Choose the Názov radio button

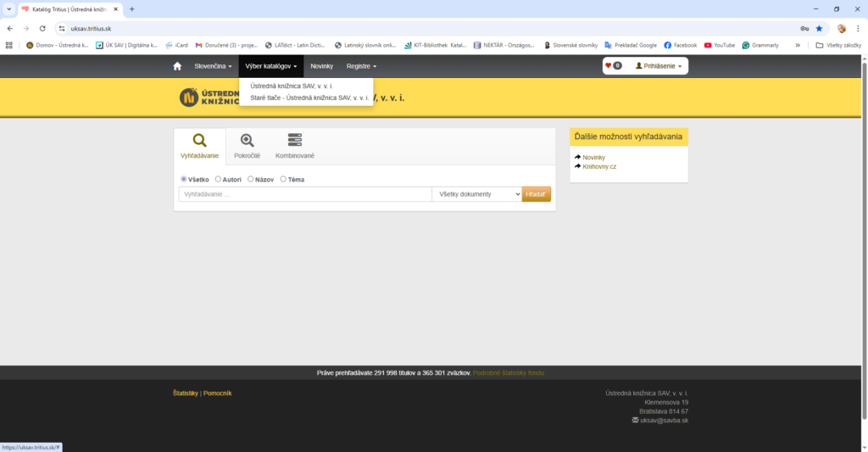point(251,179)
